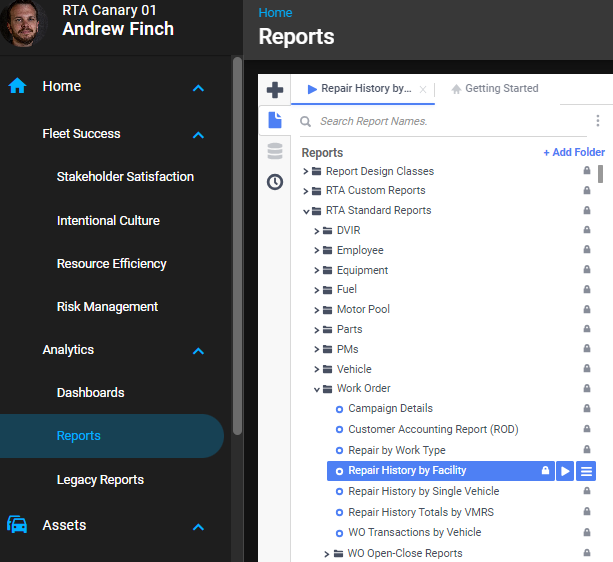Collapse the Analytics menu section
This screenshot has height=562, width=613.
click(198, 351)
